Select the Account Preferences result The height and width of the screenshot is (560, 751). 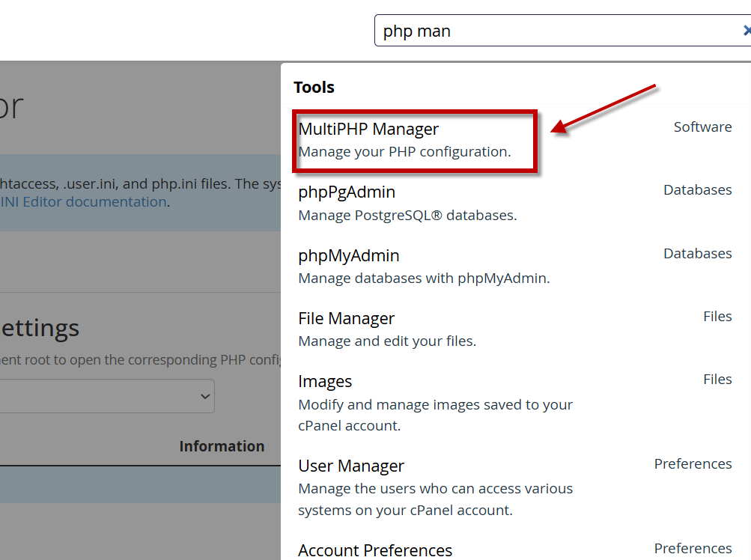point(374,550)
